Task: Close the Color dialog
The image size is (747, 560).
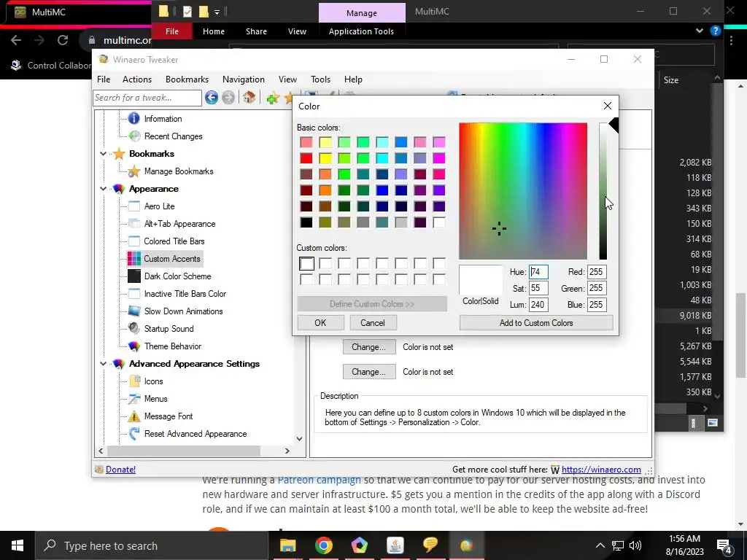Action: pyautogui.click(x=608, y=106)
